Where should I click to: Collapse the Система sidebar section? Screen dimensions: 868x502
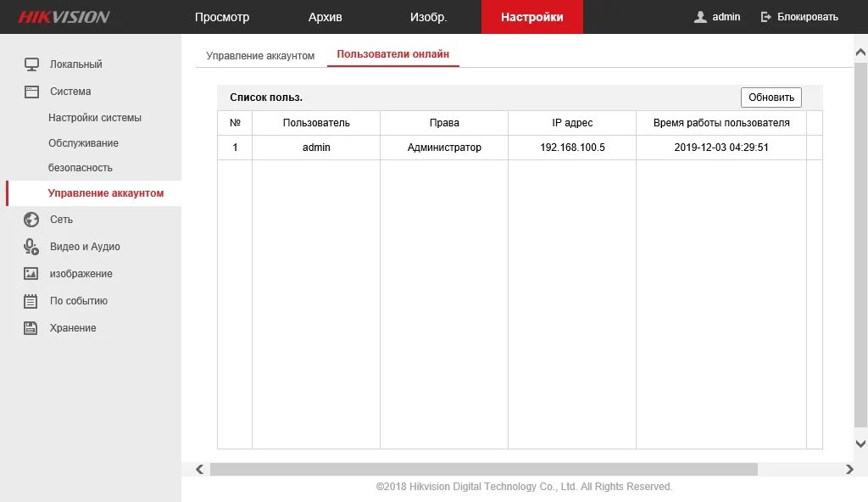click(70, 92)
